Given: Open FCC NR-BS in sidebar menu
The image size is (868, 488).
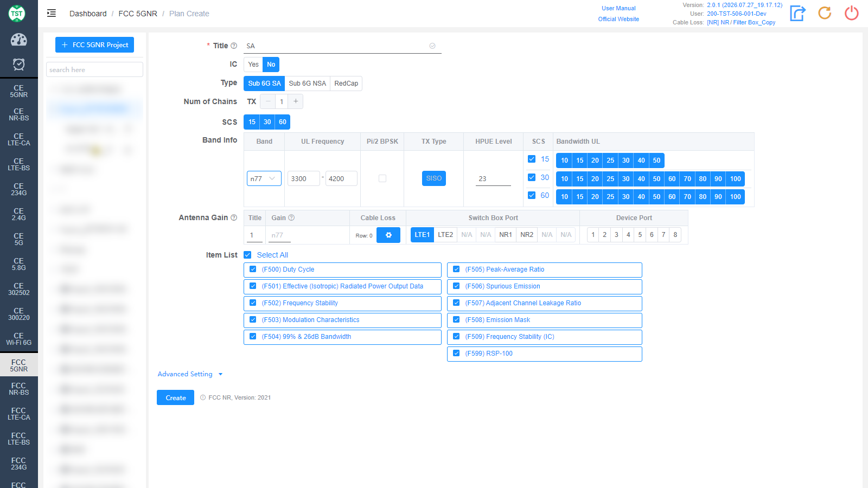Looking at the screenshot, I should tap(19, 389).
